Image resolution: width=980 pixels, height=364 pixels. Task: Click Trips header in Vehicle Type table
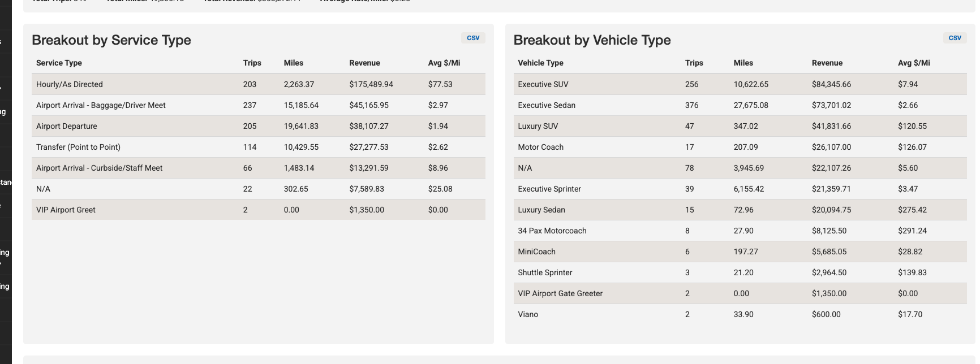coord(694,63)
